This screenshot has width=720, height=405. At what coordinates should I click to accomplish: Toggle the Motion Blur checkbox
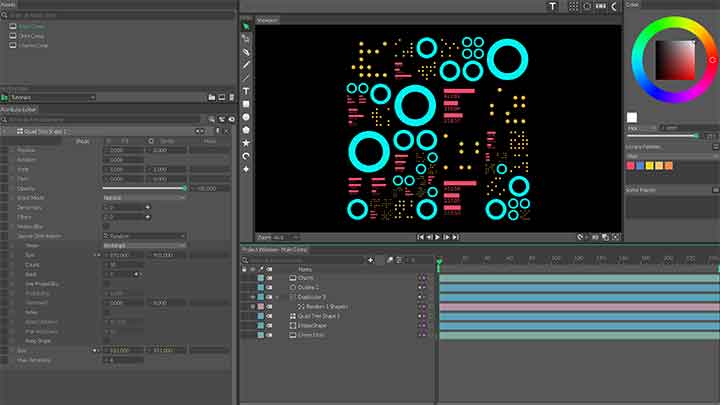[x=107, y=226]
